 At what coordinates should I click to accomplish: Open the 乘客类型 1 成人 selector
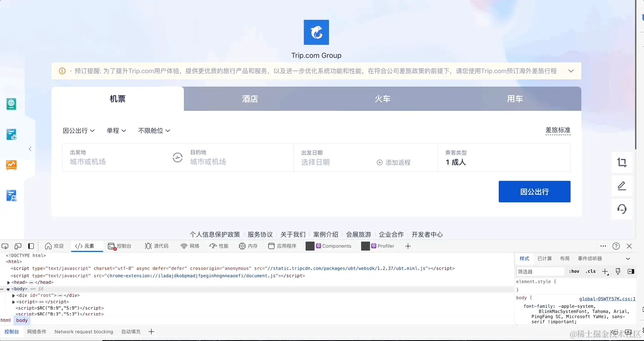(504, 157)
